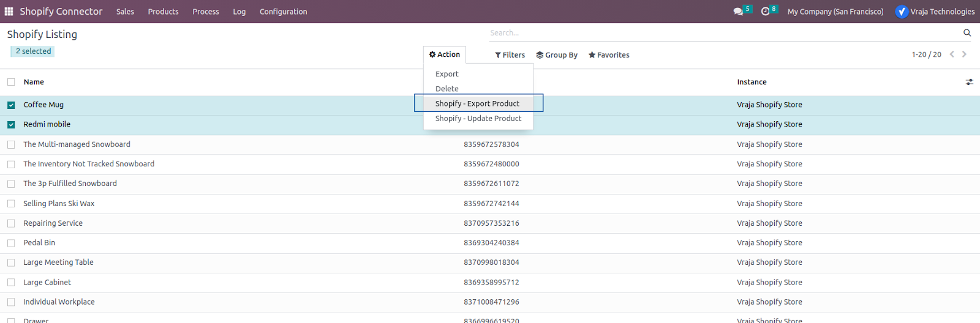980x323 pixels.
Task: Click the Vraja Technologies user avatar
Action: pyautogui.click(x=902, y=12)
